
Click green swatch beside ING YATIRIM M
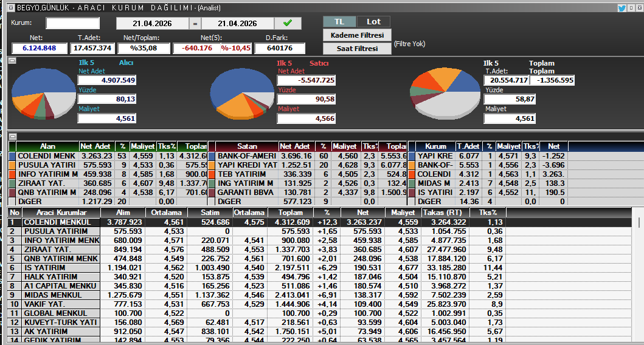click(212, 183)
